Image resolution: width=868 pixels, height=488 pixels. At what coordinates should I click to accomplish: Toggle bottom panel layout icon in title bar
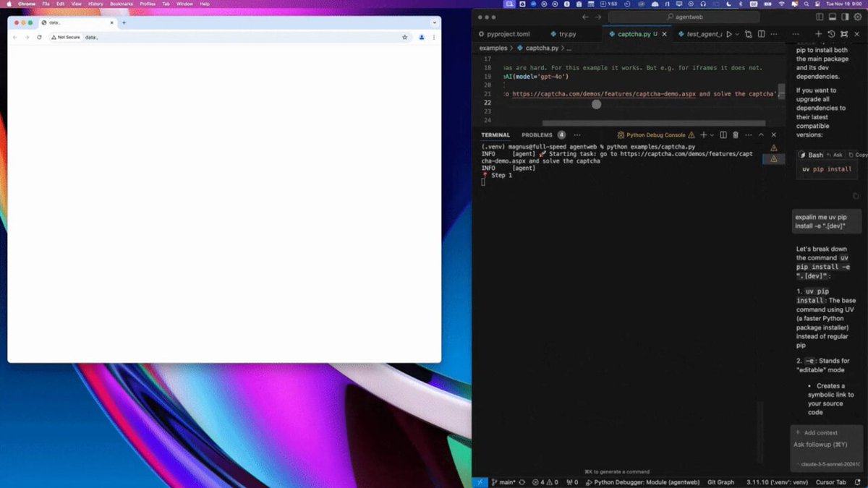click(833, 17)
